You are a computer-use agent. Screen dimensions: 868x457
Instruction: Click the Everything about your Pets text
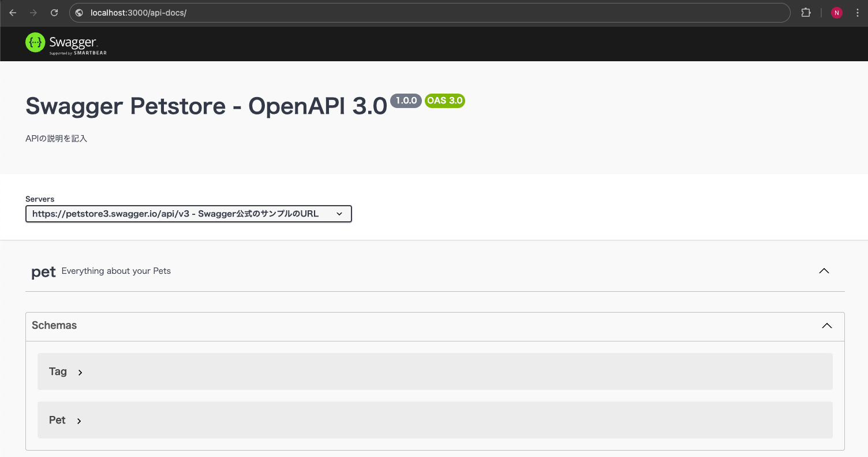[x=116, y=271]
